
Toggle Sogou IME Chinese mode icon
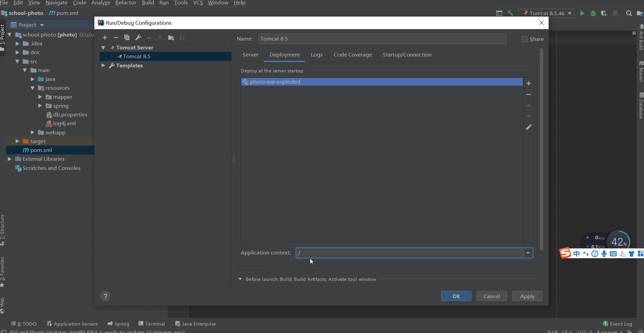[x=577, y=254]
